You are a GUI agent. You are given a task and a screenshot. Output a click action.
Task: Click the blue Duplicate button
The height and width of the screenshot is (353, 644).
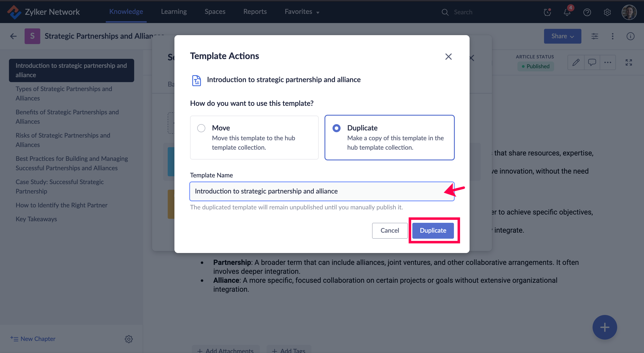[433, 230]
